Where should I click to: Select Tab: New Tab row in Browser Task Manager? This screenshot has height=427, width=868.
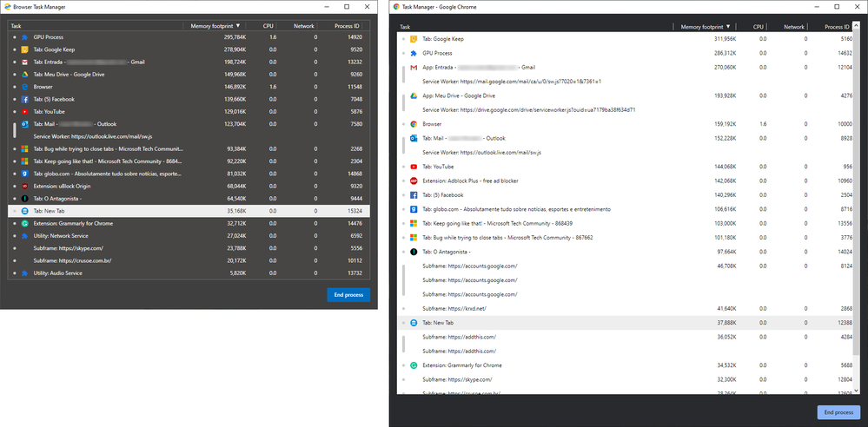(189, 211)
